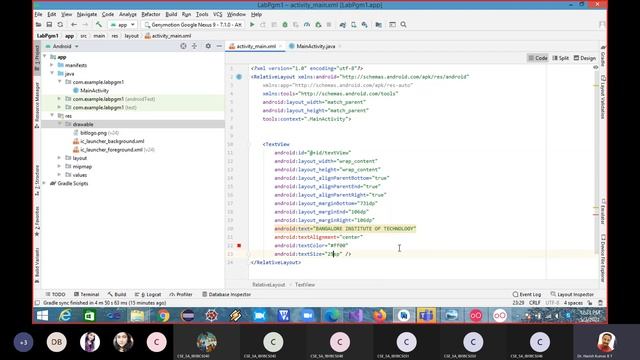This screenshot has width=640, height=360.
Task: Switch to the MainActivity.java tab
Action: 316,46
